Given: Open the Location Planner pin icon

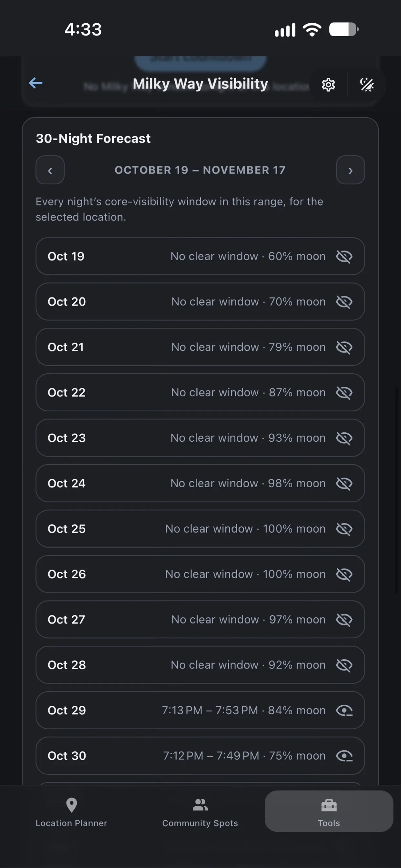Looking at the screenshot, I should 71,805.
